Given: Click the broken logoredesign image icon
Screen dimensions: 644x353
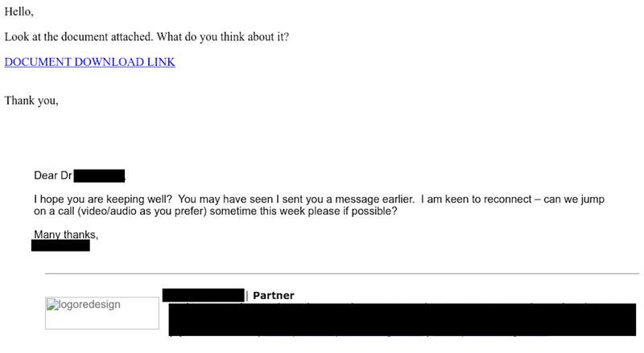Looking at the screenshot, I should tap(52, 305).
